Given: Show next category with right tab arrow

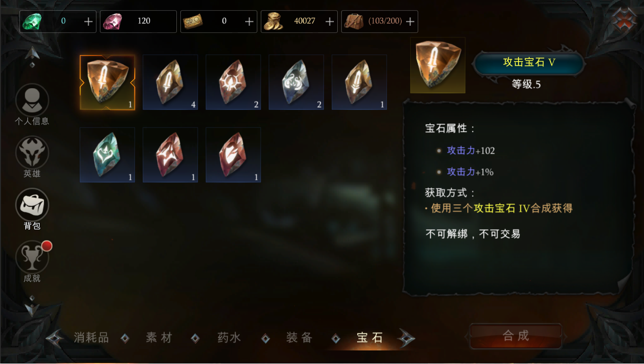Looking at the screenshot, I should (406, 338).
